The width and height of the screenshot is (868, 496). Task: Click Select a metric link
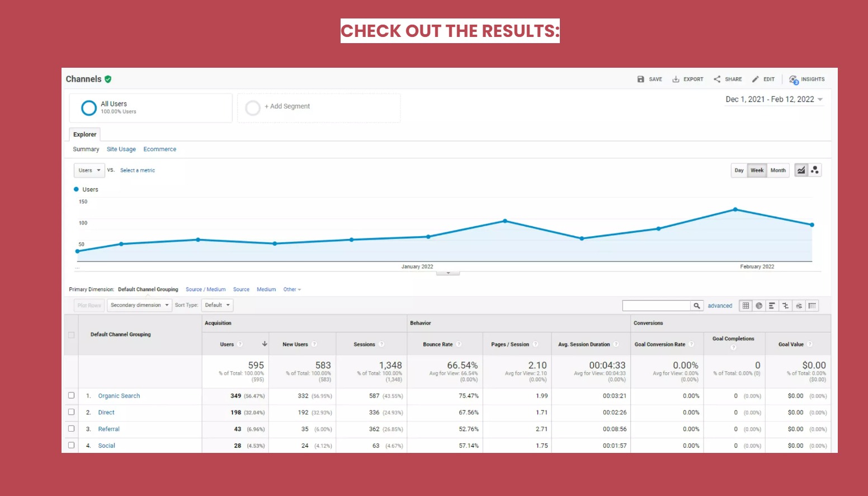138,170
